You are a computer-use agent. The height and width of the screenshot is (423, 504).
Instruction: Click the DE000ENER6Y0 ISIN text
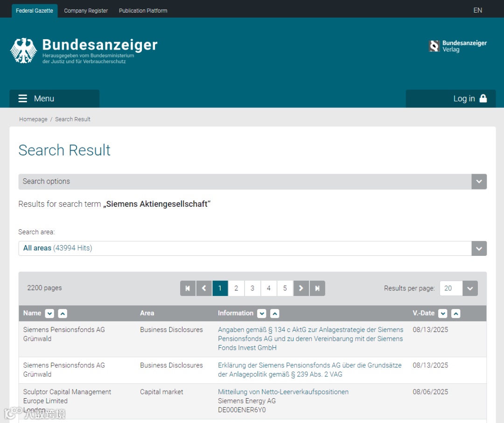point(242,410)
